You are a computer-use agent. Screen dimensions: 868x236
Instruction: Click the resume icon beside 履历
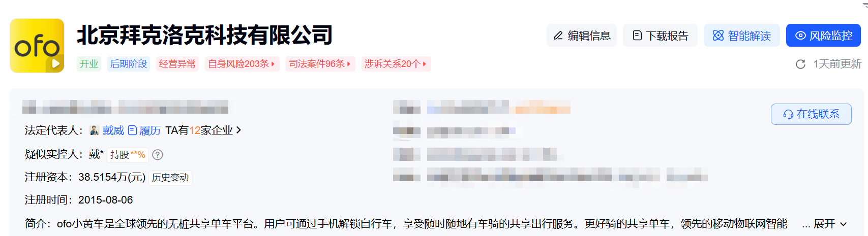pos(132,130)
